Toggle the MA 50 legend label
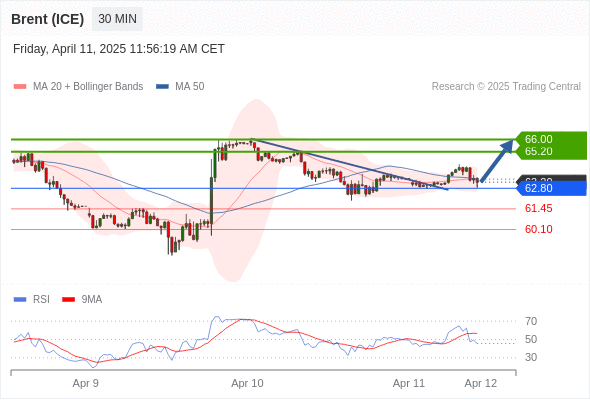 (x=190, y=87)
